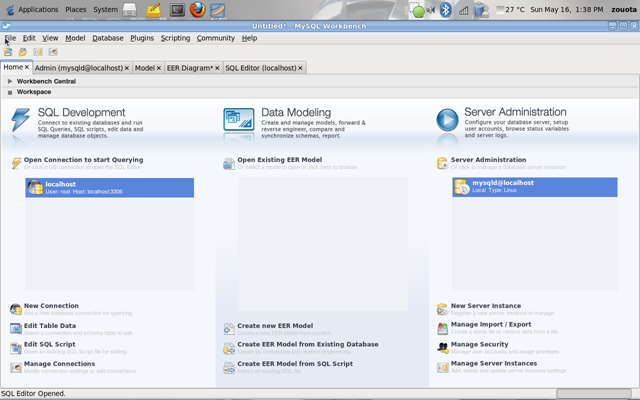Close the SQL Editor (localhost) tab
This screenshot has height=400, width=640.
(300, 68)
